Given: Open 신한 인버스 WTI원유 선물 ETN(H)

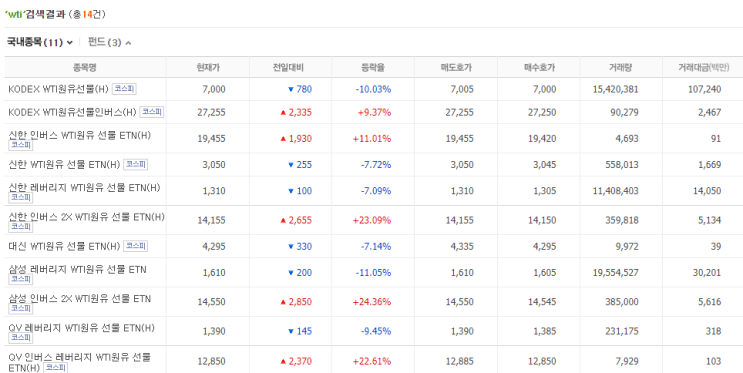Looking at the screenshot, I should pos(79,136).
